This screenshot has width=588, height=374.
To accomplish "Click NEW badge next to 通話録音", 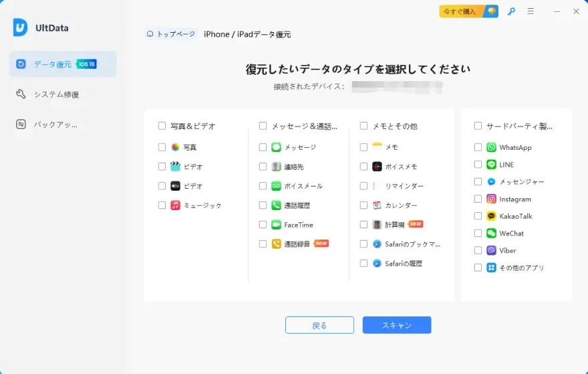I will (321, 244).
